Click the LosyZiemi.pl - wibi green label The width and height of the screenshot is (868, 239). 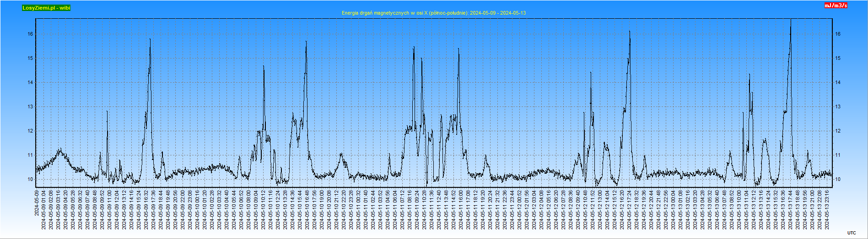tap(46, 8)
